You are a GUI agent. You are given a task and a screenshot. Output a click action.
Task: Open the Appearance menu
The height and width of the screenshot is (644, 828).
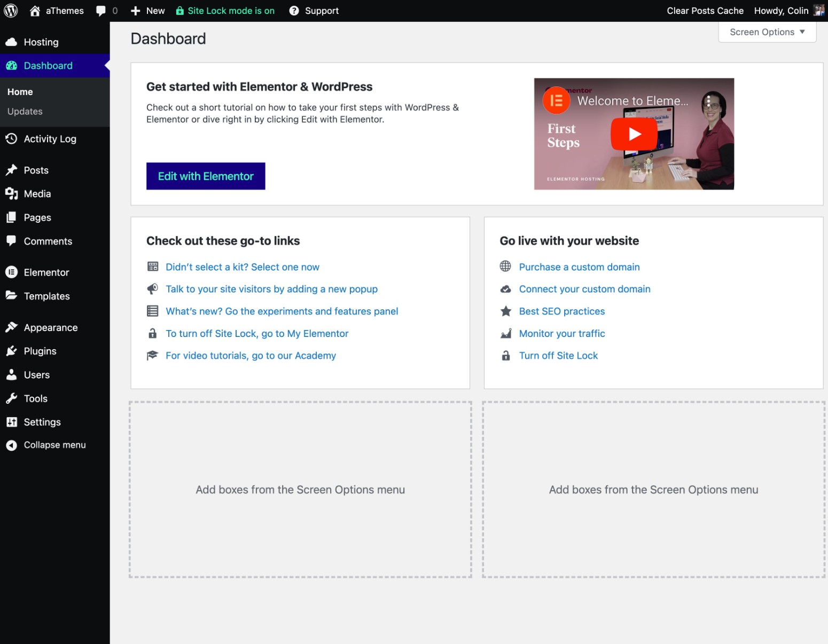(x=55, y=327)
